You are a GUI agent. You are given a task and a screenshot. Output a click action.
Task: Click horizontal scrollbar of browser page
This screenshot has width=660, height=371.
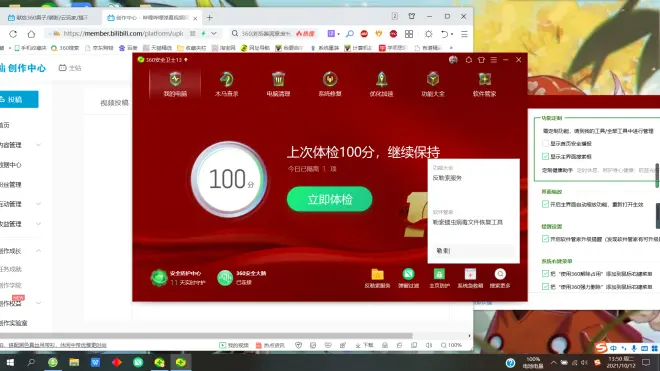[x=206, y=336]
